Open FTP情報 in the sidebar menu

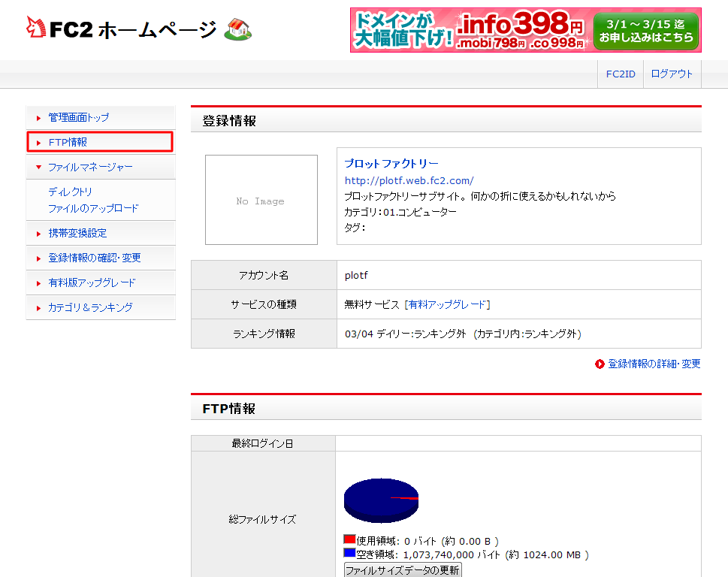click(68, 142)
